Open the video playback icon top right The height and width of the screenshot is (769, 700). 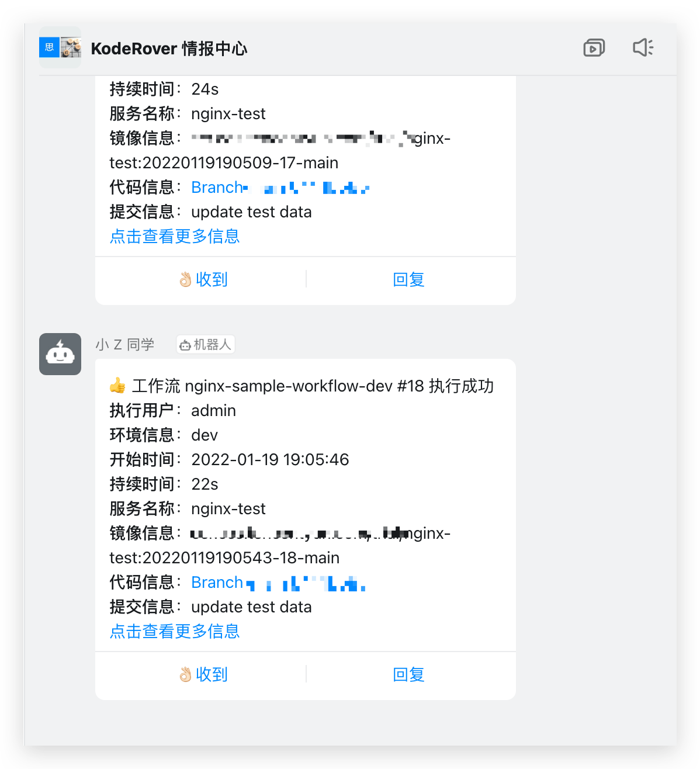click(x=594, y=48)
